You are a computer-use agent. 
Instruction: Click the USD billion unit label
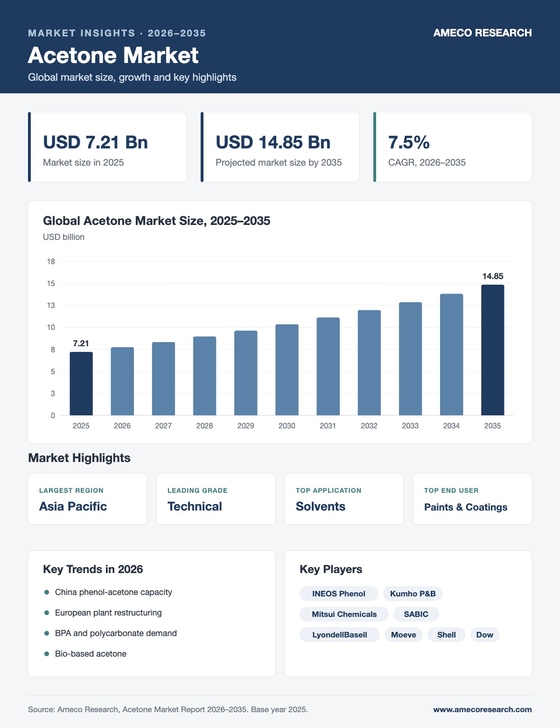[63, 237]
